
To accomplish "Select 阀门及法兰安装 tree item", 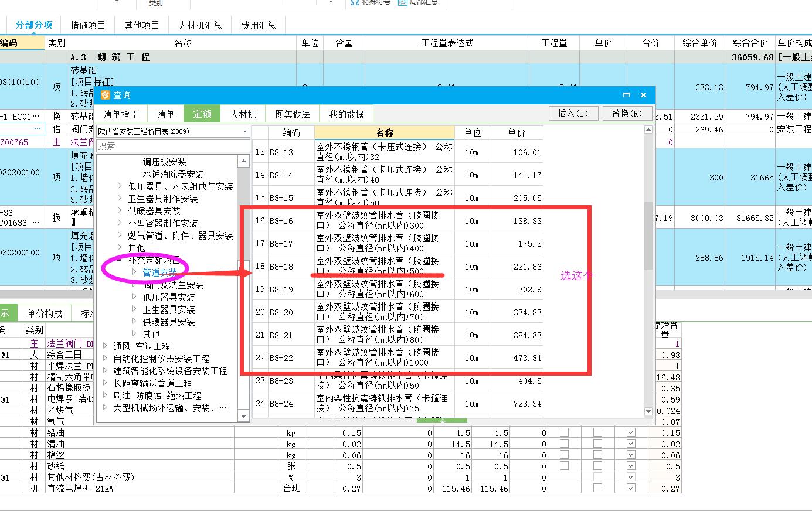I will click(173, 285).
